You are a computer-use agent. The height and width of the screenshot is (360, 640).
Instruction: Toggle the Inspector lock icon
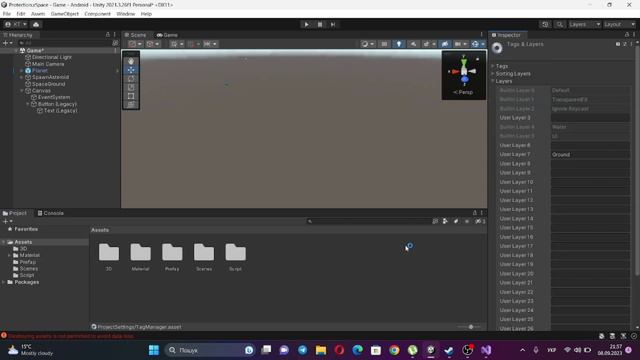(x=627, y=35)
